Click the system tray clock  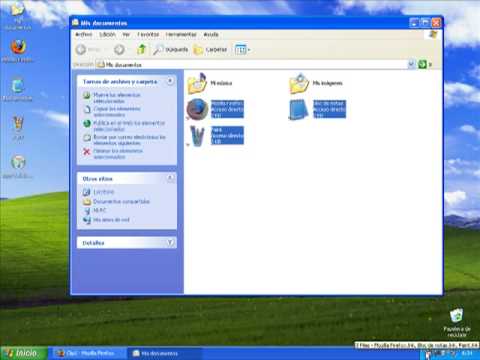(467, 353)
